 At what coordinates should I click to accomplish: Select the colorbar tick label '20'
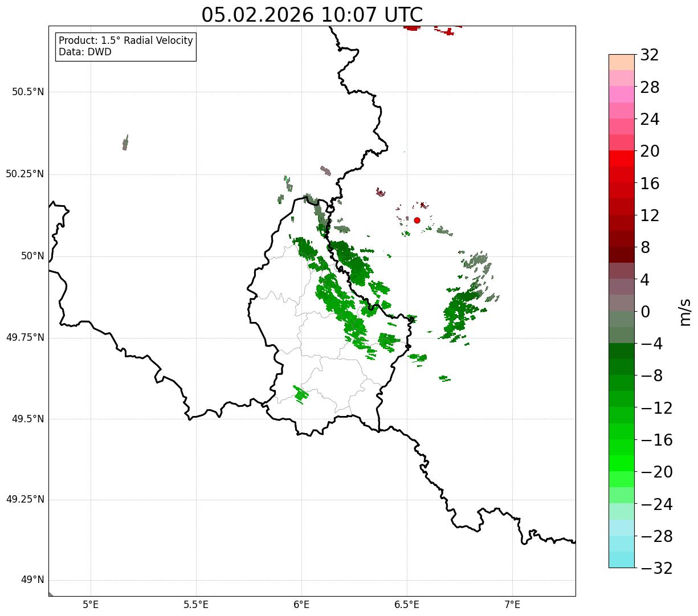click(650, 152)
